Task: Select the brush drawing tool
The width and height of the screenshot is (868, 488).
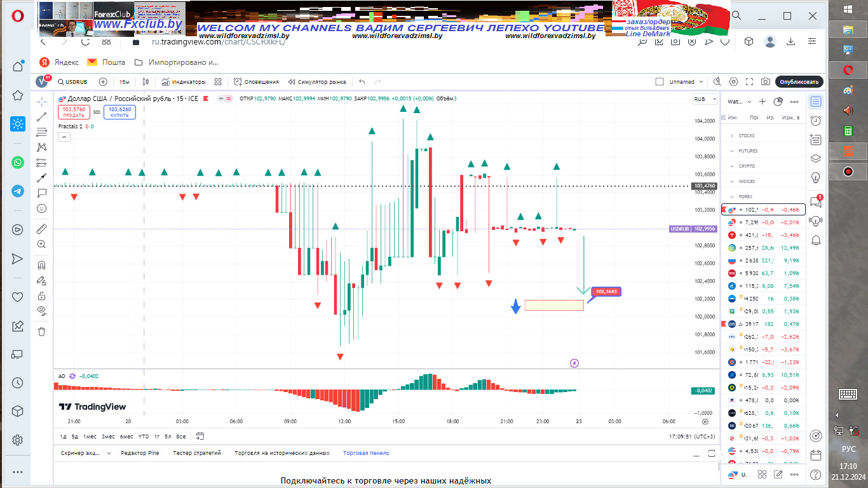Action: click(42, 177)
